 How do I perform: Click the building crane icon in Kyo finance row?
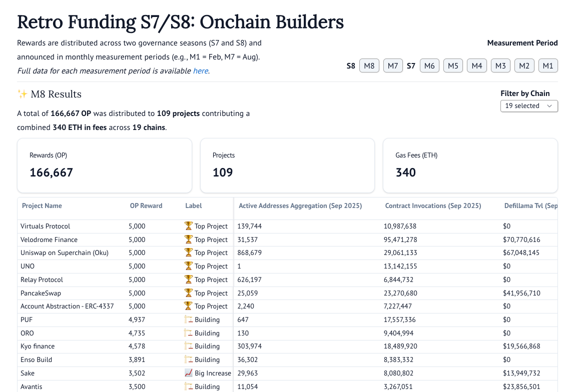pyautogui.click(x=188, y=346)
